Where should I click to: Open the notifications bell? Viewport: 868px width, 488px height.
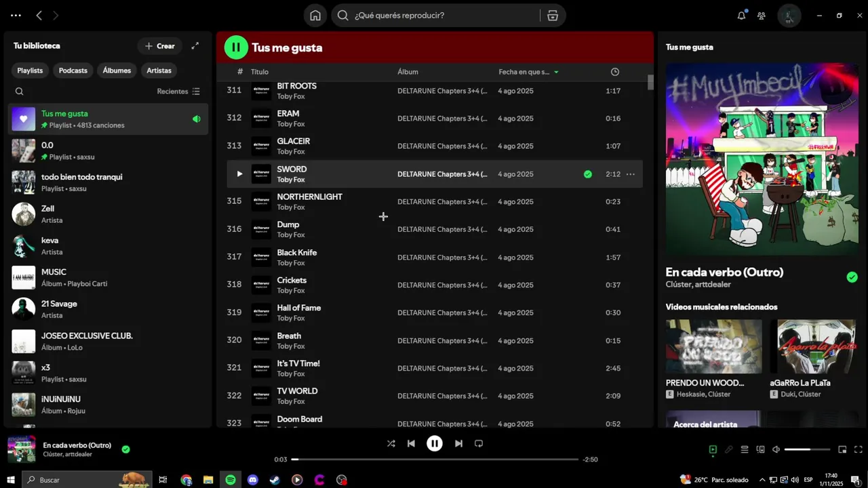(741, 16)
